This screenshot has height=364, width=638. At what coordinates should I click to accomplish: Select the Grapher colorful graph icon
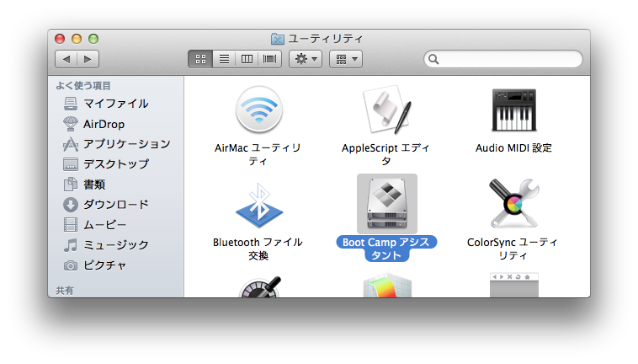[x=387, y=286]
